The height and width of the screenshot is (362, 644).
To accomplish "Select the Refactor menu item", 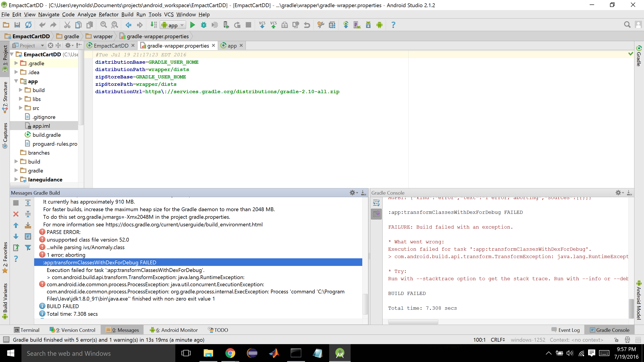I will tap(109, 15).
